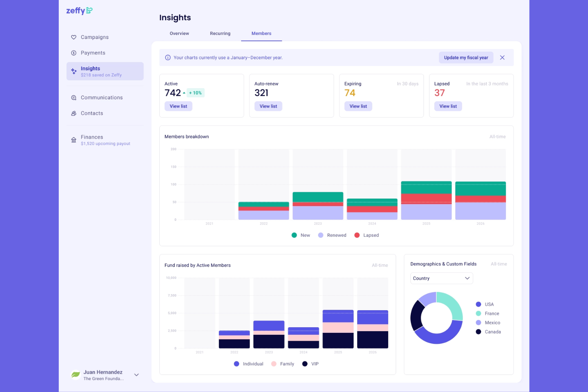
Task: Toggle the Individual legend item
Action: (x=249, y=364)
